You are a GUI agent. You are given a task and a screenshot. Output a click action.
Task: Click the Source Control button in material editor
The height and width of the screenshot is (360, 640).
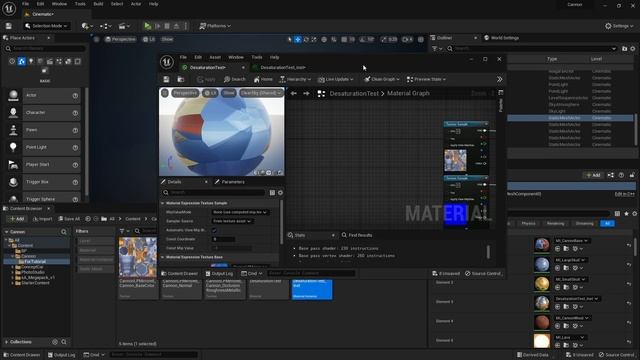484,273
